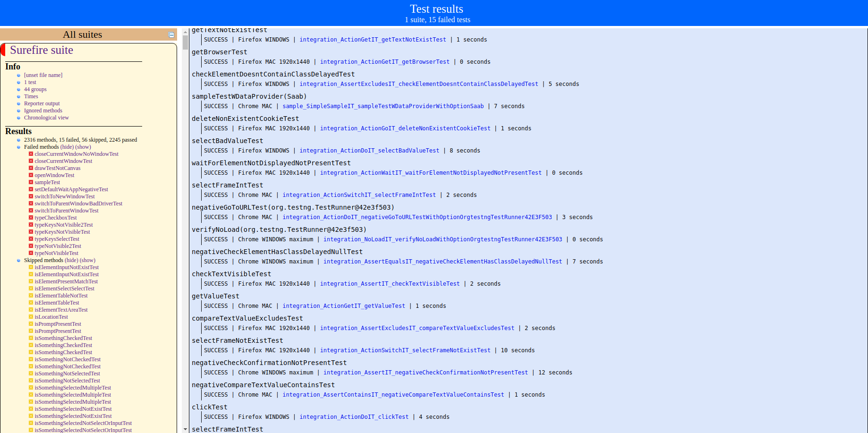Open integration_AssertIT_checkTextVisibleTest link

(390, 284)
